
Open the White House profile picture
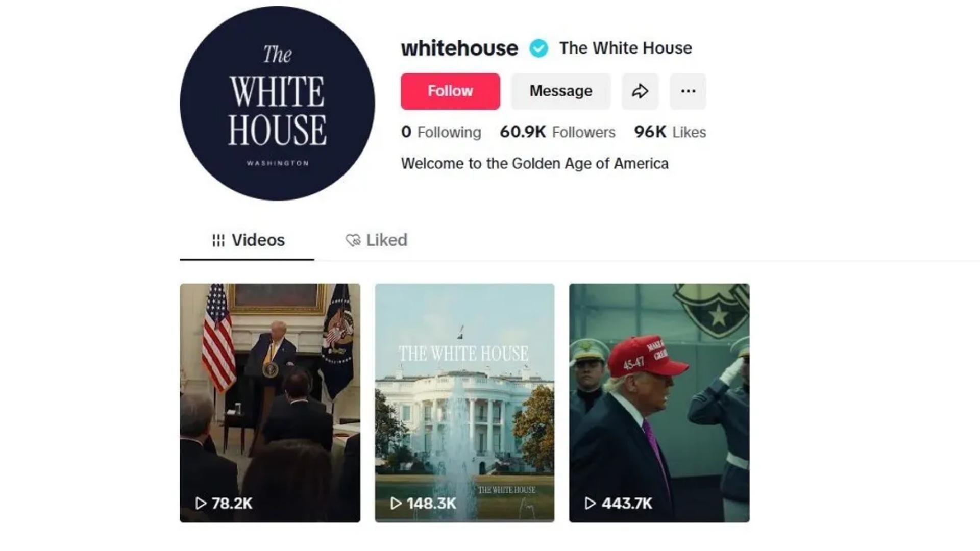click(277, 103)
